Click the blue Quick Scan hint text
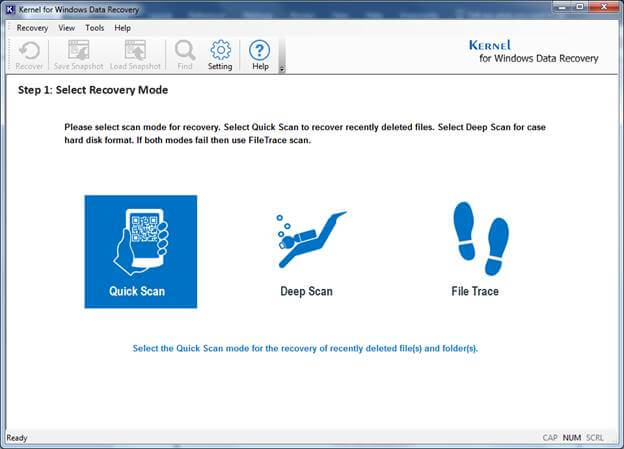 click(305, 348)
